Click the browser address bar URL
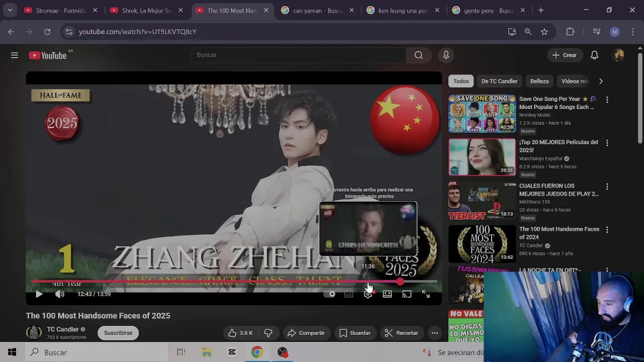 pyautogui.click(x=137, y=32)
